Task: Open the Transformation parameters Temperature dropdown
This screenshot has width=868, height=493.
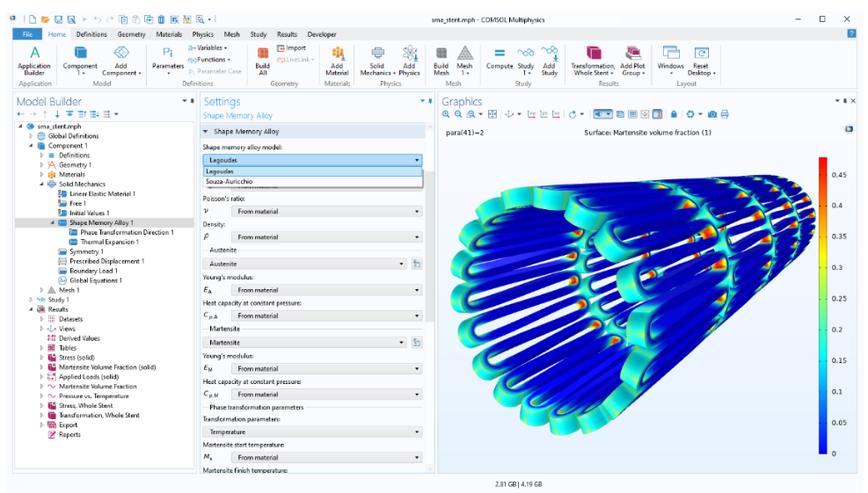Action: tap(313, 431)
